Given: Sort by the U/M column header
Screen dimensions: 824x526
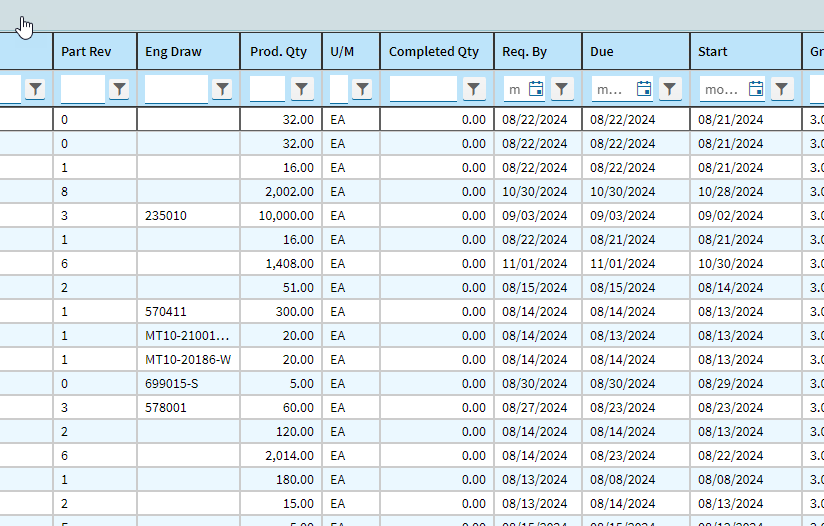Looking at the screenshot, I should point(351,51).
